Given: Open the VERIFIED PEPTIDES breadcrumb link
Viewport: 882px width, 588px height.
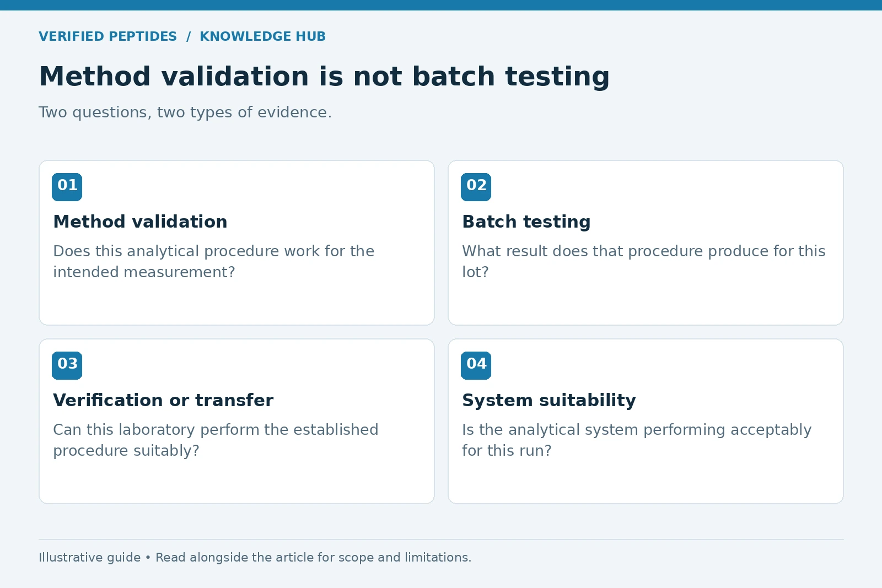Looking at the screenshot, I should [x=107, y=36].
